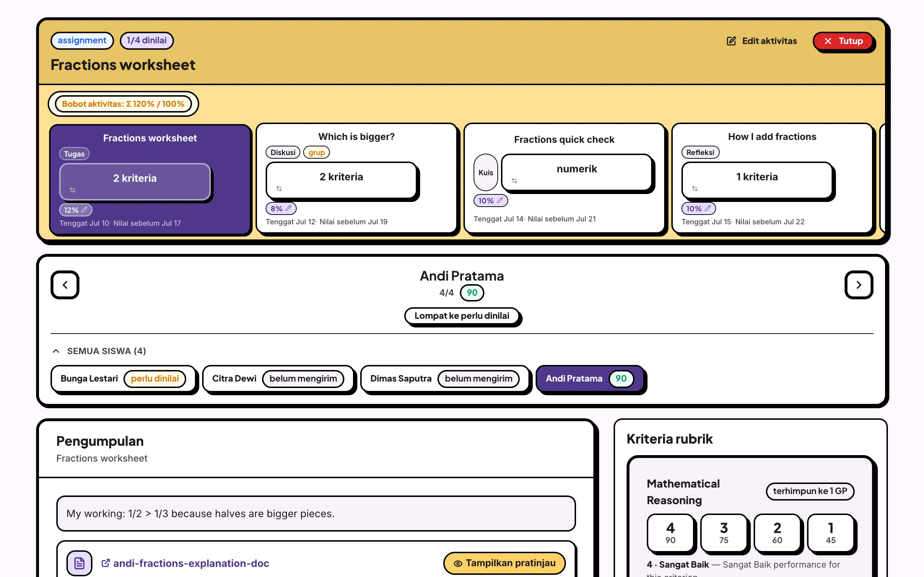Image resolution: width=924 pixels, height=577 pixels.
Task: Click the Edit aktivitas pencil icon
Action: 731,41
